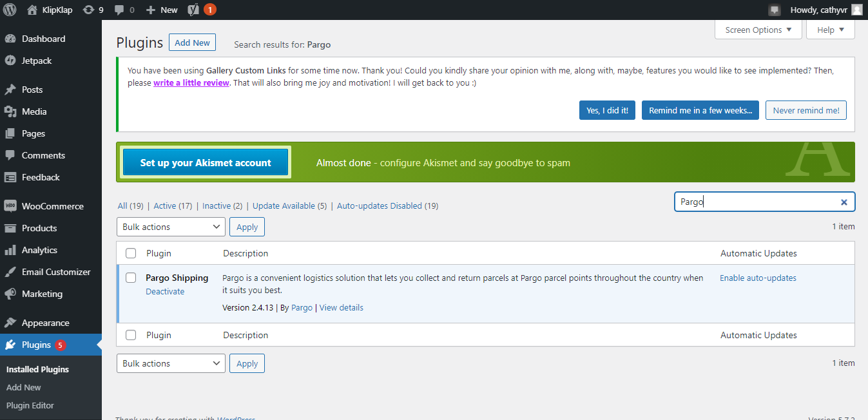Toggle select-all checkbox in table footer
This screenshot has height=420, width=868.
(x=131, y=335)
